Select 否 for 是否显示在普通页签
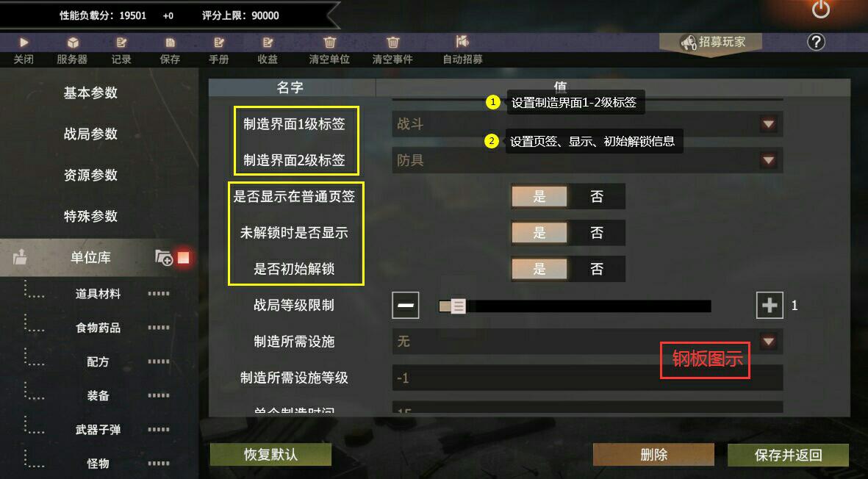868x479 pixels. 596,196
